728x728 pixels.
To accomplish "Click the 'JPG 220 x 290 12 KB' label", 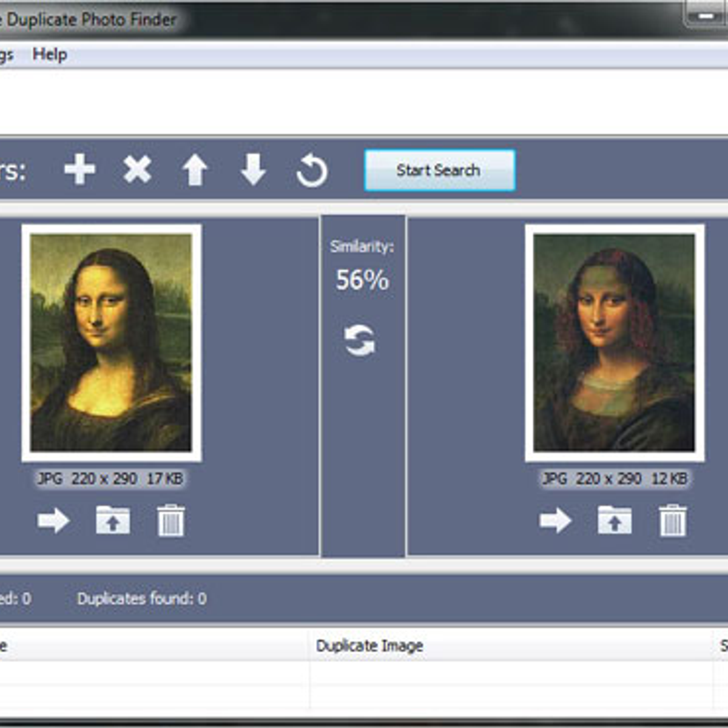I will [x=615, y=479].
